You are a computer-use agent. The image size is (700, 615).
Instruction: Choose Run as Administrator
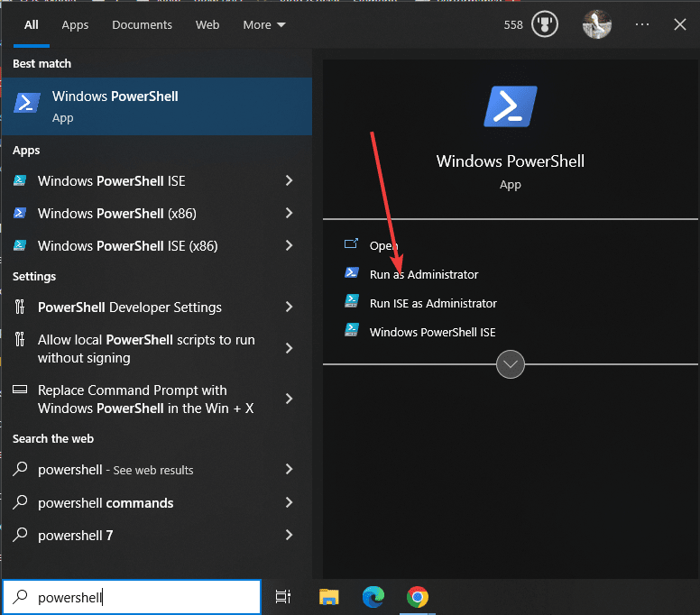click(423, 274)
